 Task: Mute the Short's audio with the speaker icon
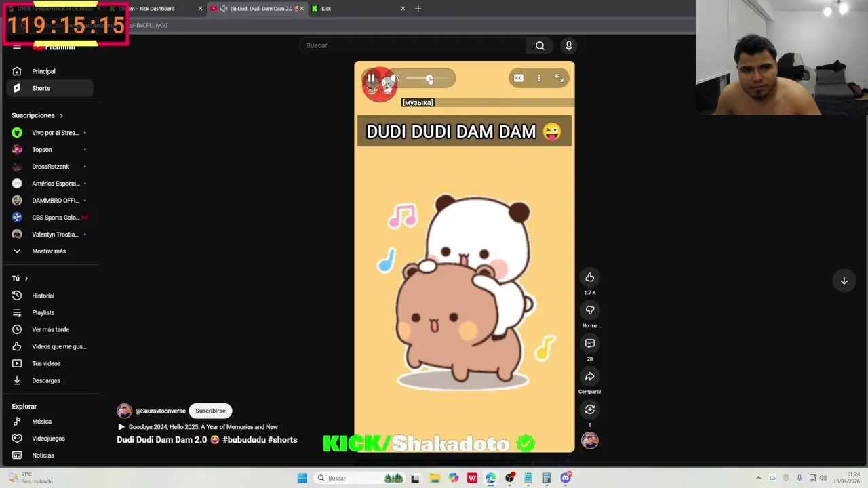click(395, 78)
